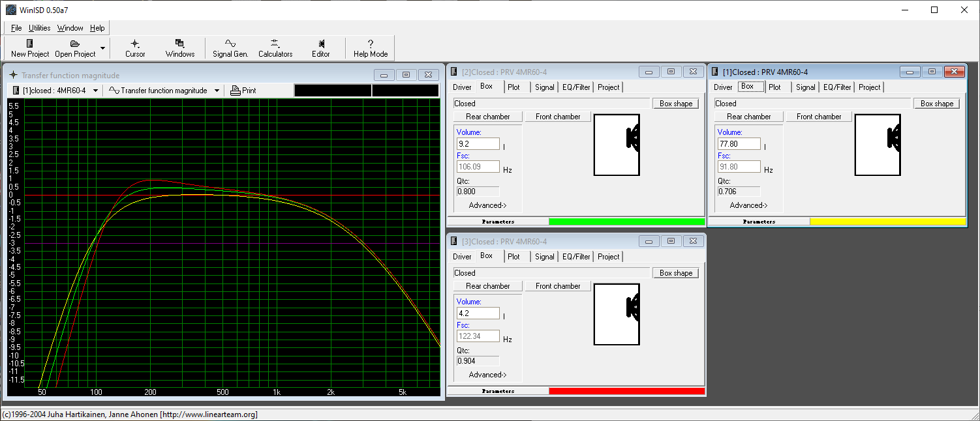Click the Volume field showing 4.2
The width and height of the screenshot is (980, 421).
coord(478,313)
